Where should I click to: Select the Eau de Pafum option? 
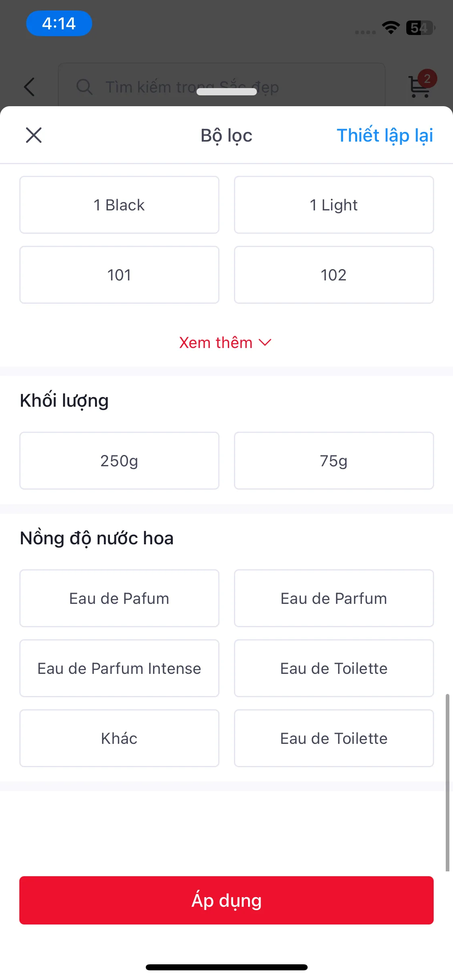[x=119, y=598]
